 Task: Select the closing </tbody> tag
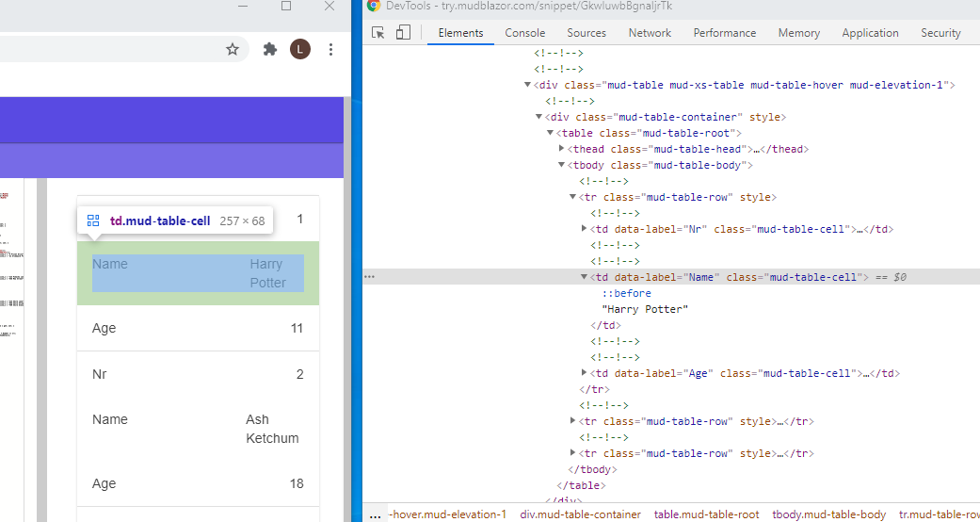pos(592,469)
